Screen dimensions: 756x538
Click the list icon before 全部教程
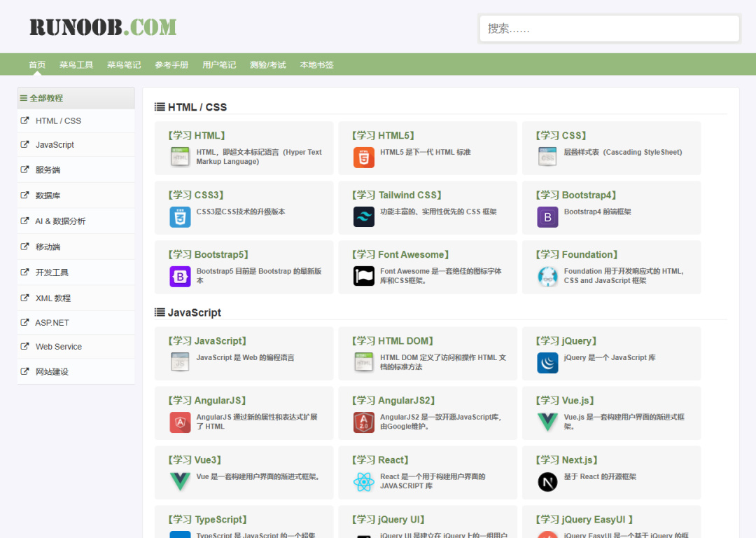[23, 98]
